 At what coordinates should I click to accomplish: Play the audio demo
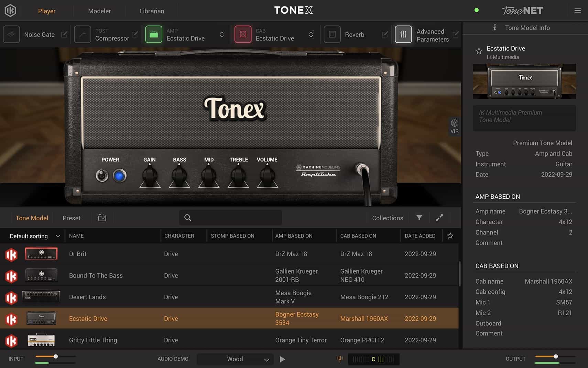click(x=282, y=359)
